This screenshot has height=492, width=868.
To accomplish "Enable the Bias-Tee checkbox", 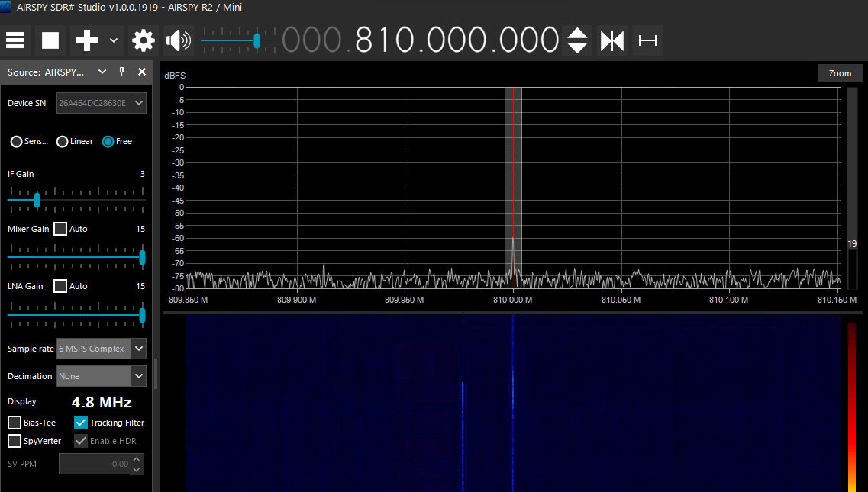I will (x=15, y=423).
